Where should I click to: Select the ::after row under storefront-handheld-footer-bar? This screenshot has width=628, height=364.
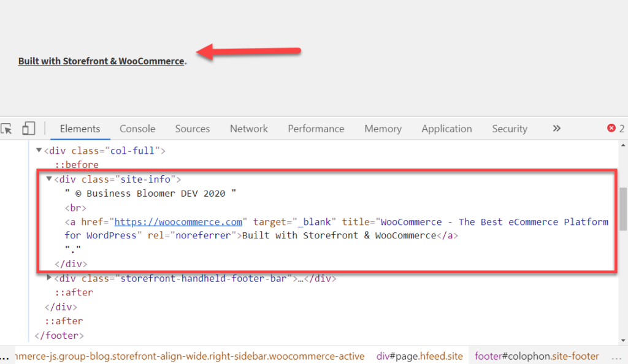[x=74, y=293]
